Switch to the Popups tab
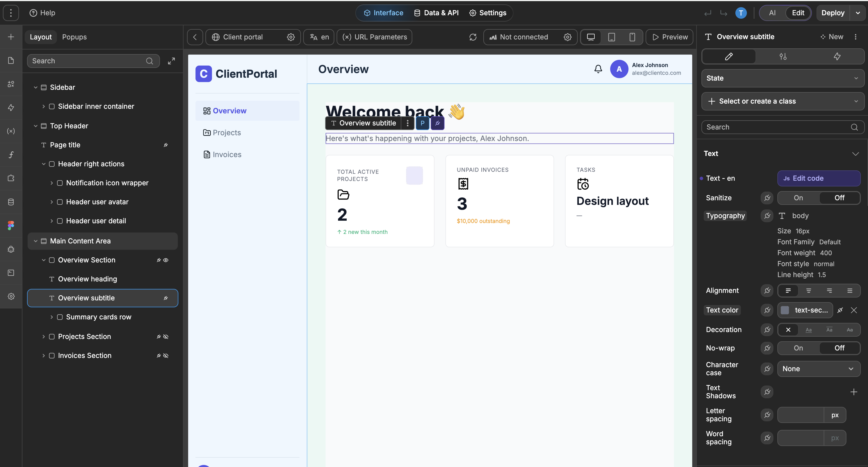868x467 pixels. click(x=74, y=37)
